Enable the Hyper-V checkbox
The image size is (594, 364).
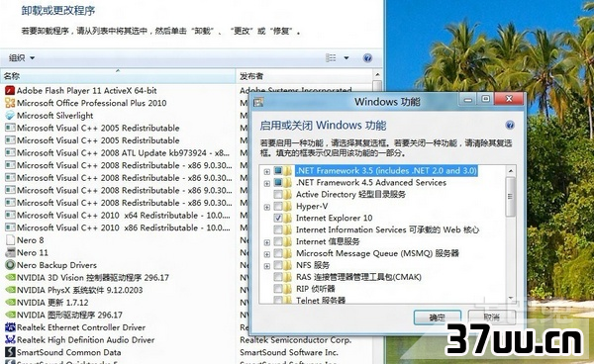[x=278, y=206]
